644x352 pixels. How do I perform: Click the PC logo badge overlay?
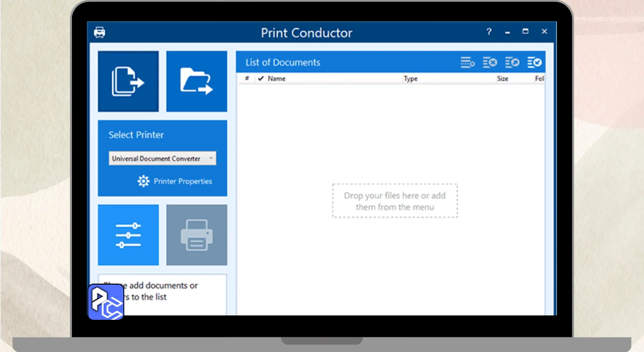coord(106,302)
